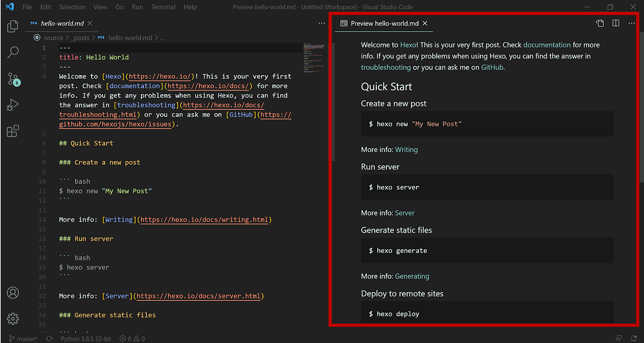
Task: Click '$ hexo server' line in editor
Action: click(84, 268)
